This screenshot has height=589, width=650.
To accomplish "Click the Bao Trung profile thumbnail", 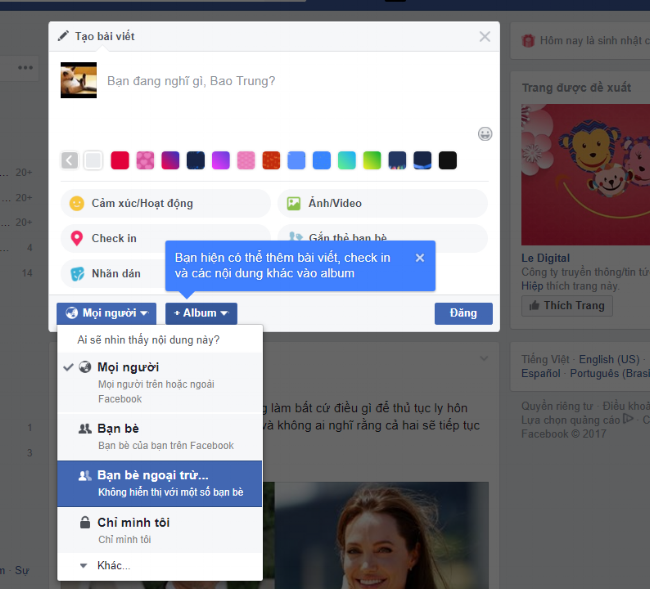I will [79, 80].
